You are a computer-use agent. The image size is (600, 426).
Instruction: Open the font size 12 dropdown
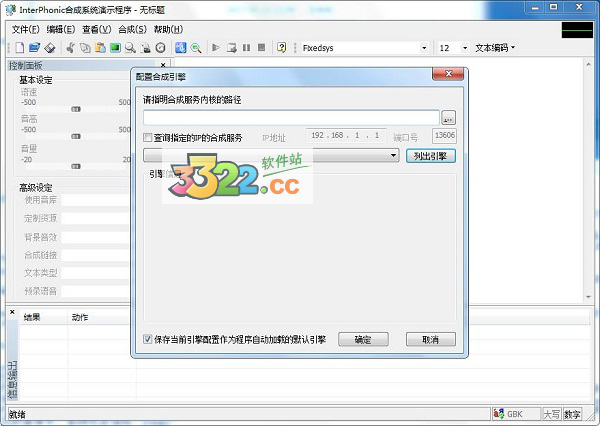(465, 48)
